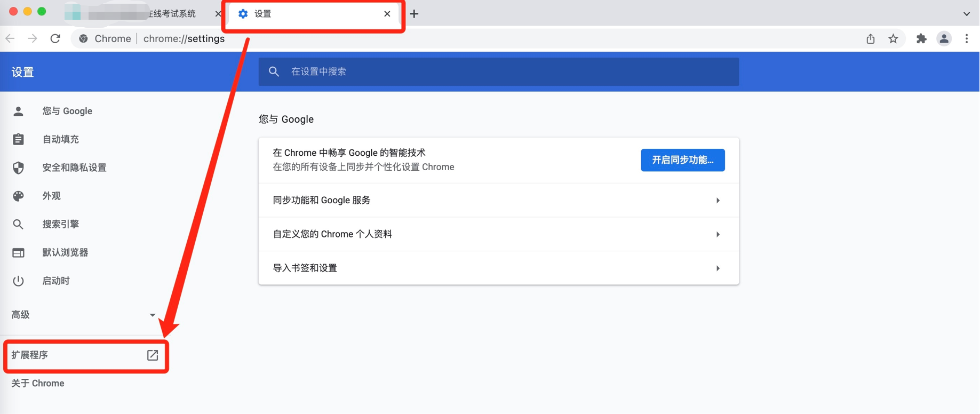Click text 在 Chrome 中畅享 Google 的智能技术
The width and height of the screenshot is (980, 414).
(x=349, y=153)
